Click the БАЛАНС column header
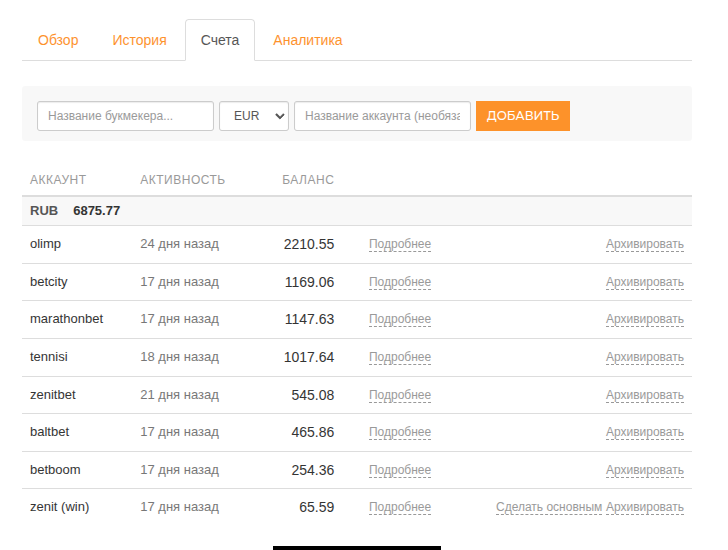The width and height of the screenshot is (728, 550). [x=308, y=180]
